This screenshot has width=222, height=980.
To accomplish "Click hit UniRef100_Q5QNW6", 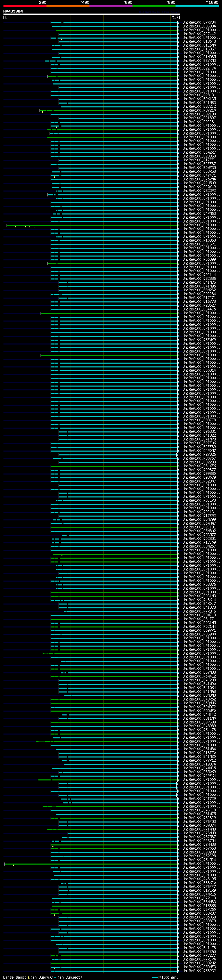I will 199,703.
